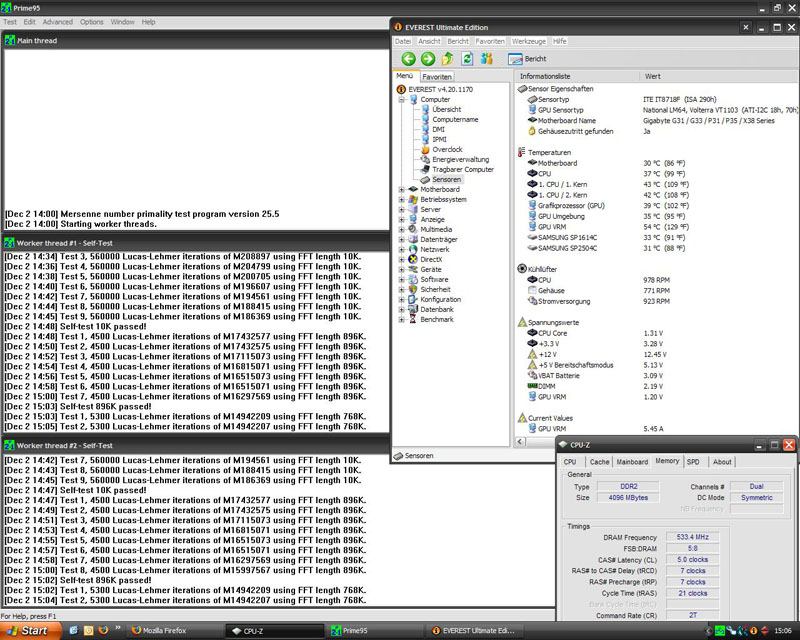Screen dimensions: 800x640
Task: Click Prime95 taskbar button
Action: coord(375,631)
